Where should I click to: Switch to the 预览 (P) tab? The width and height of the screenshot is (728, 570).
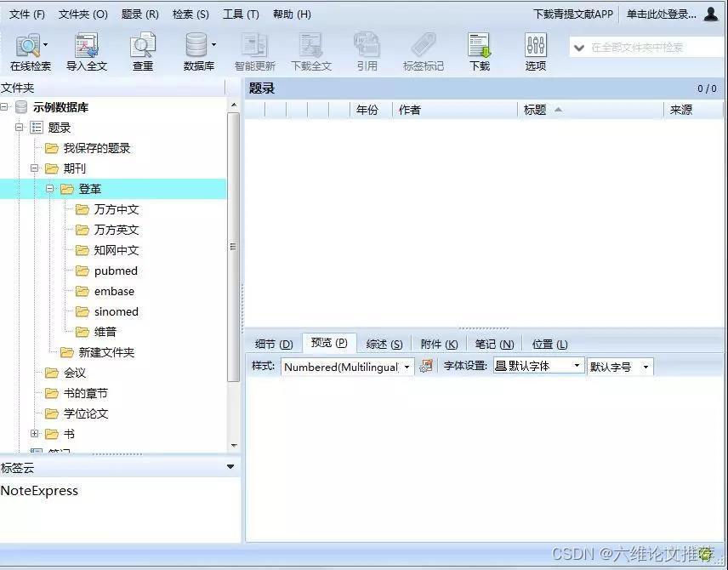click(x=329, y=343)
